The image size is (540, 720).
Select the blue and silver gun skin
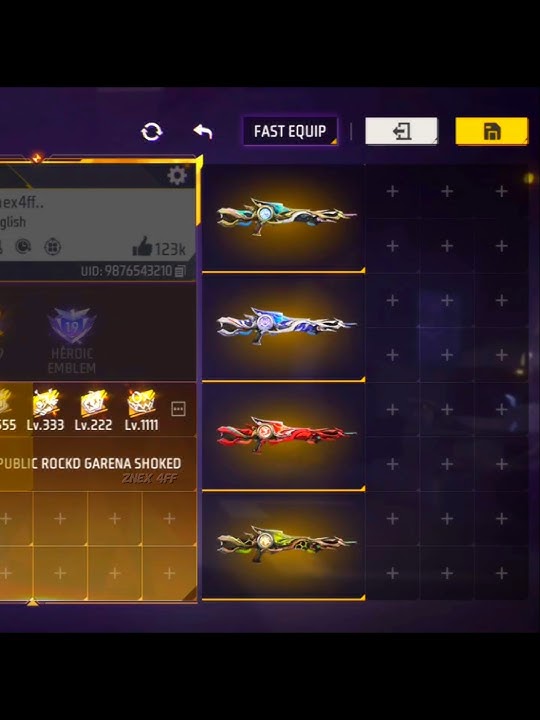[x=284, y=327]
